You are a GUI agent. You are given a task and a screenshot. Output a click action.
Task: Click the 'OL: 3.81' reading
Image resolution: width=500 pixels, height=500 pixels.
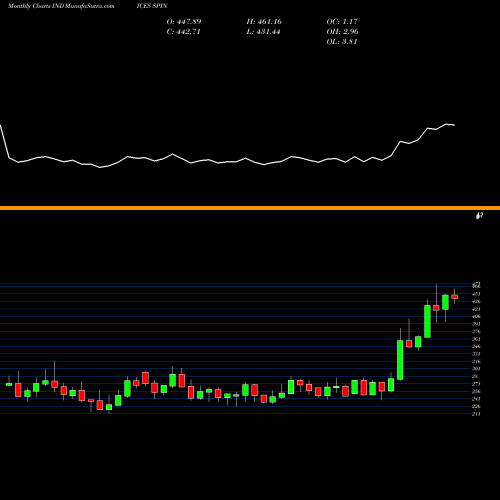342,42
